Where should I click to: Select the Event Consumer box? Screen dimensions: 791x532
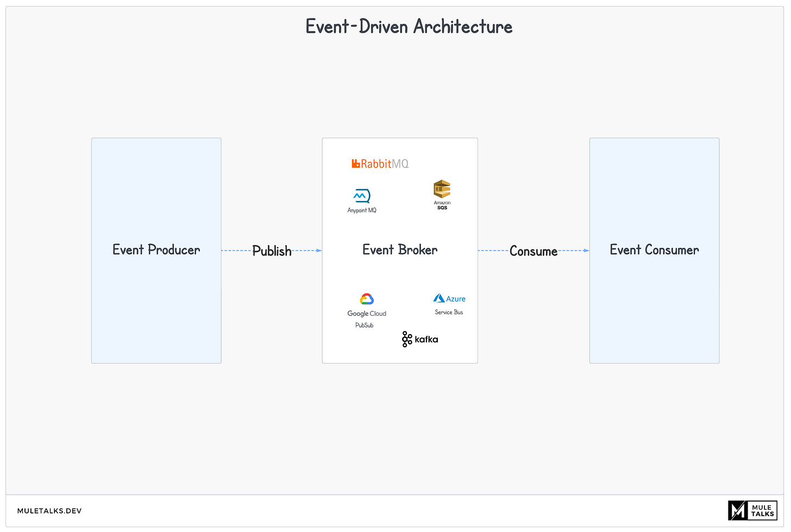[x=654, y=251]
